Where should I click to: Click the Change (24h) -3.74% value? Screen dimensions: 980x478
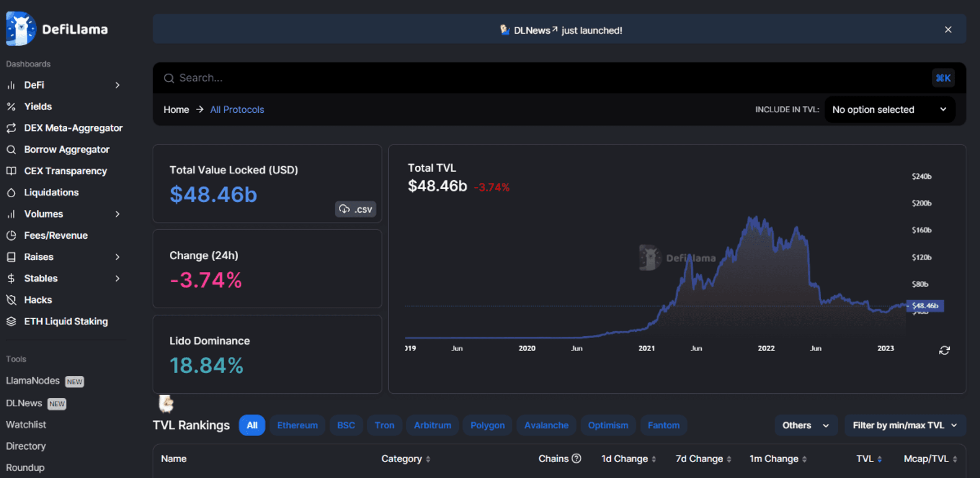pyautogui.click(x=206, y=280)
